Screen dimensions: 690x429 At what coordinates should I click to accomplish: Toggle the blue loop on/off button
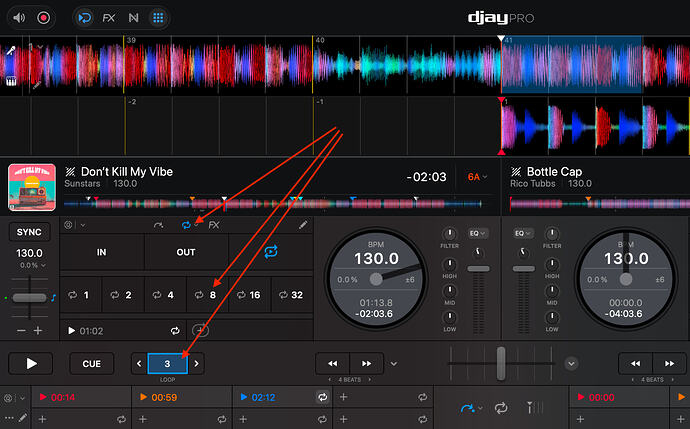coord(271,252)
